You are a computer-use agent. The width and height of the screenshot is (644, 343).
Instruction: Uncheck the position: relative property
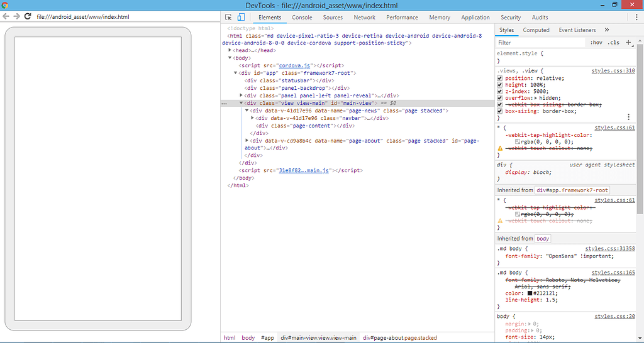coord(500,79)
